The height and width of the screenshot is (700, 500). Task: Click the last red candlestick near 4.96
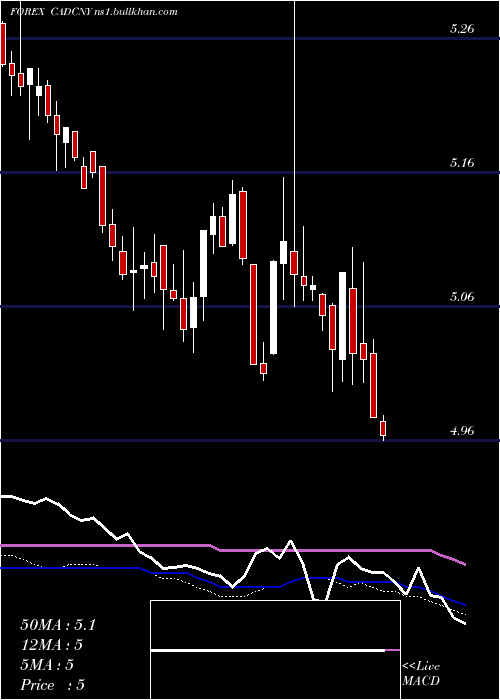[383, 428]
